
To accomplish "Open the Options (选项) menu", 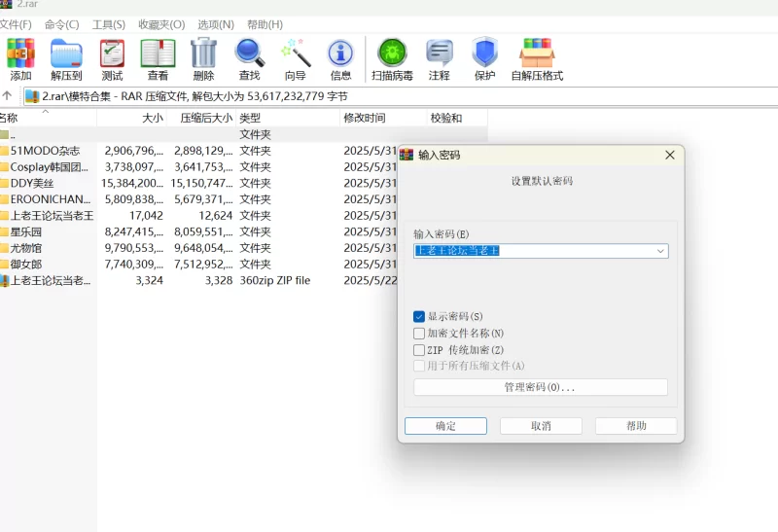I will [216, 25].
